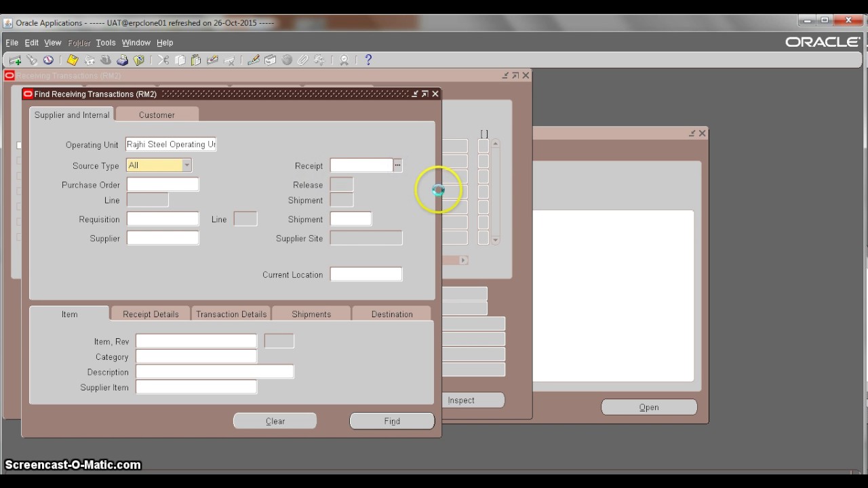The height and width of the screenshot is (488, 868).
Task: Click the Find flashlight toolbar icon
Action: point(32,60)
